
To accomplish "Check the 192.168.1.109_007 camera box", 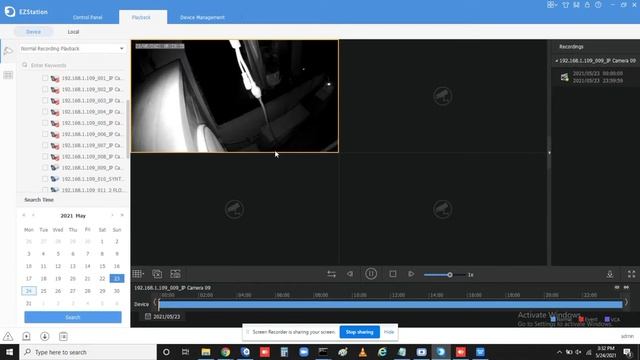I will click(45, 145).
